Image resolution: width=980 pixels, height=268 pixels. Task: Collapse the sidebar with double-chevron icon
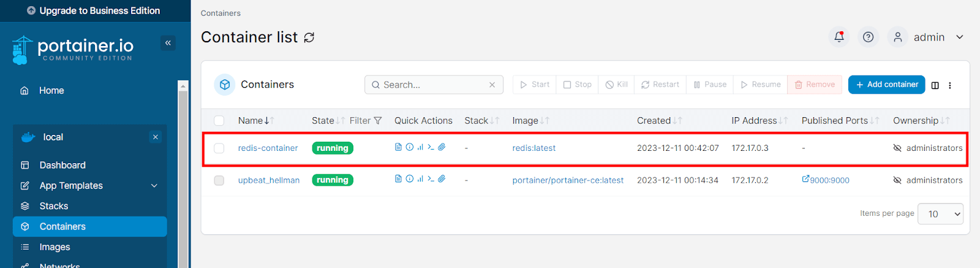pos(168,43)
